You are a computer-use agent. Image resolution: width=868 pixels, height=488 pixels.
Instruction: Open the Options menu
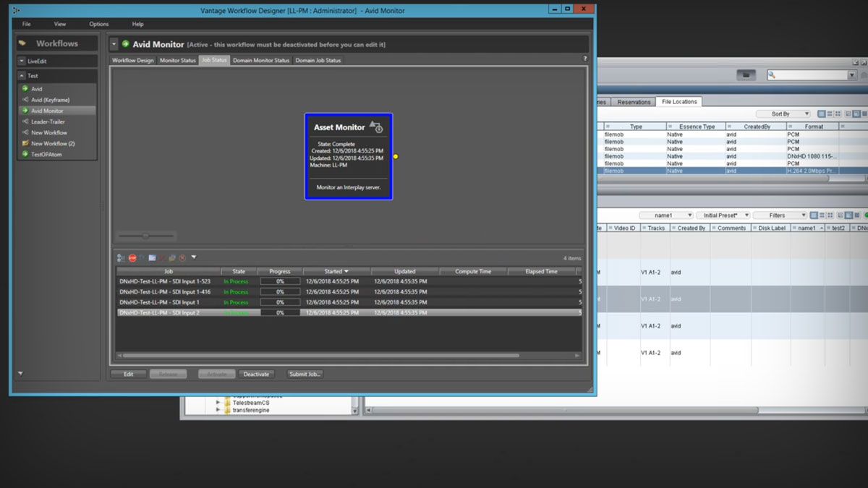tap(99, 24)
